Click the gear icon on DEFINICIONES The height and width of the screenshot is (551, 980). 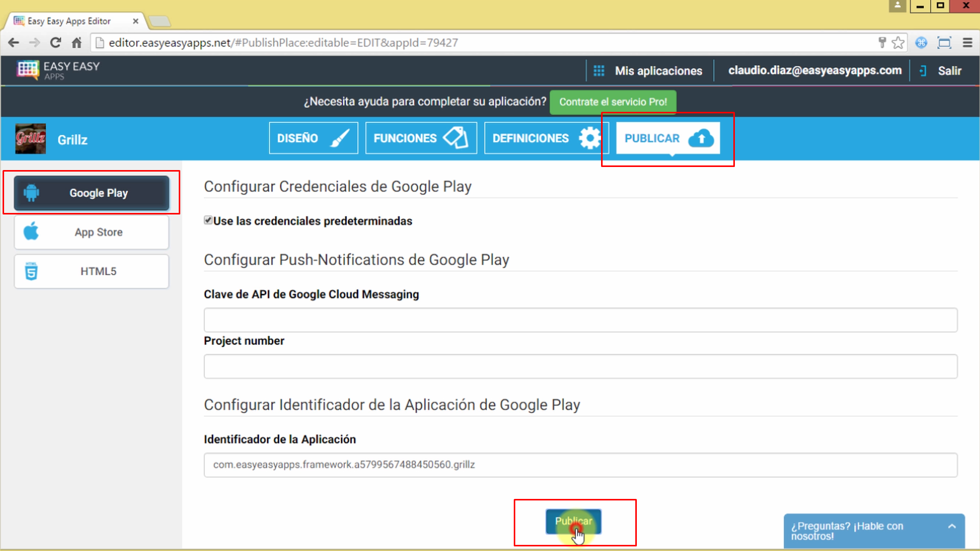coord(590,137)
